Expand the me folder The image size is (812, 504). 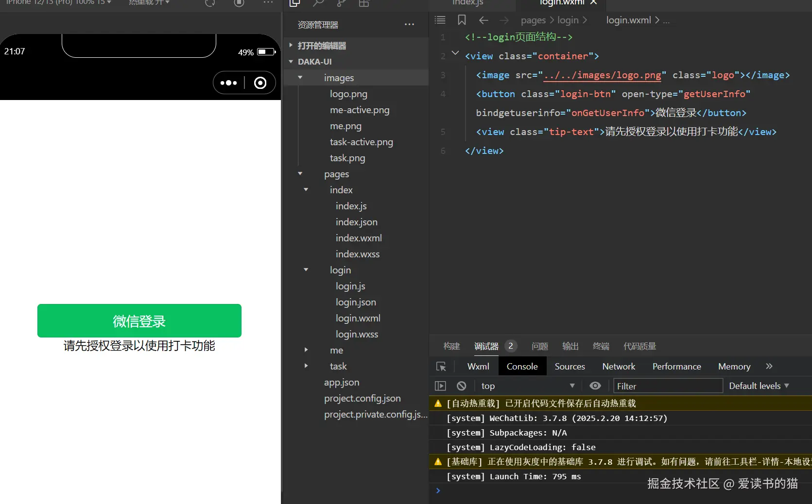point(306,350)
